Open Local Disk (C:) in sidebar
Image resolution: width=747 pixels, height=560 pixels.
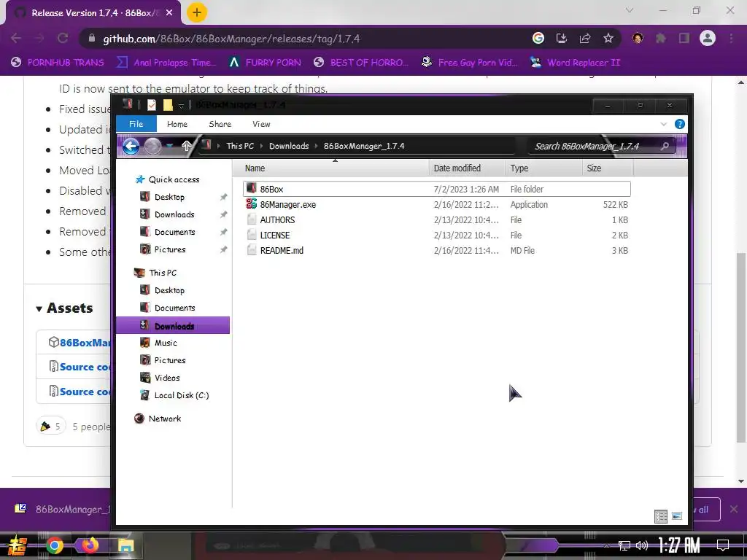click(x=181, y=395)
